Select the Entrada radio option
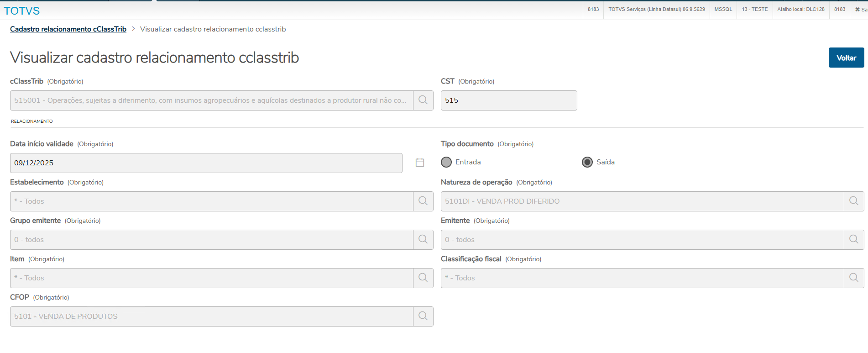Viewport: 868px width, 353px height. tap(446, 162)
